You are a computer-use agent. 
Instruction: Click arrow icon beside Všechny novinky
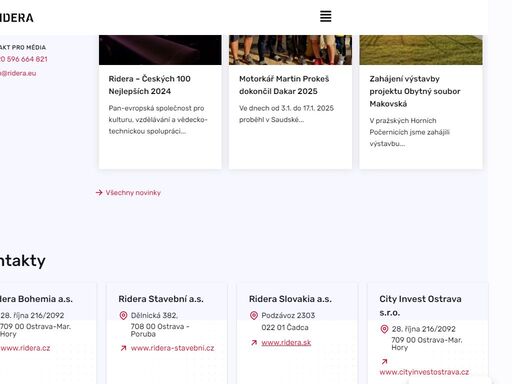pyautogui.click(x=99, y=193)
